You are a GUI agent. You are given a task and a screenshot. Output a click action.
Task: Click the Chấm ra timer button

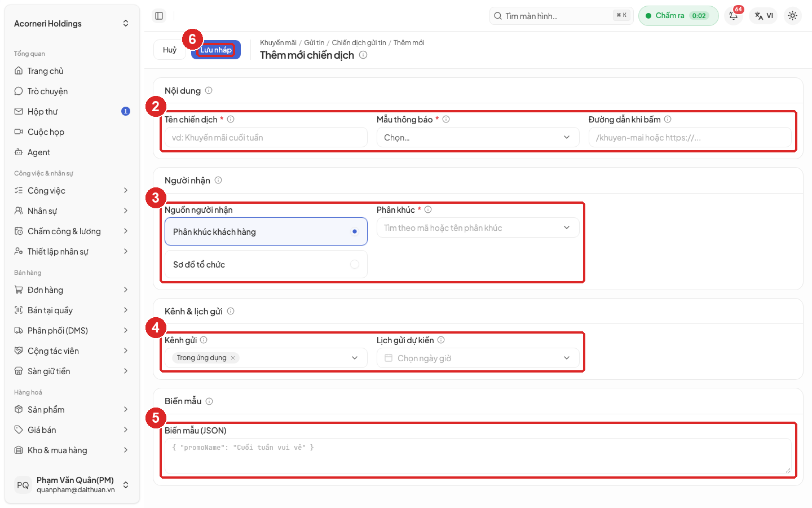point(678,16)
